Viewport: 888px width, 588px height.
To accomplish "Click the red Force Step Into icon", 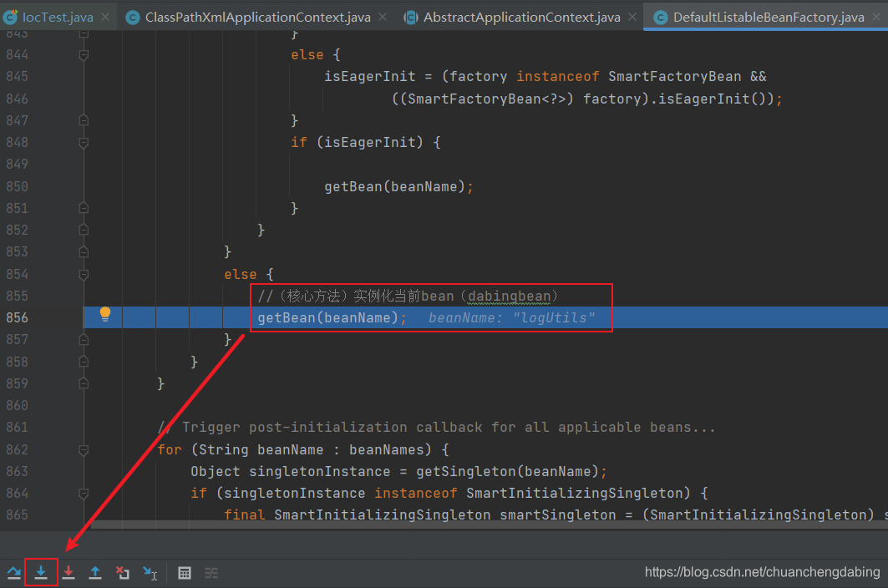I will point(69,573).
